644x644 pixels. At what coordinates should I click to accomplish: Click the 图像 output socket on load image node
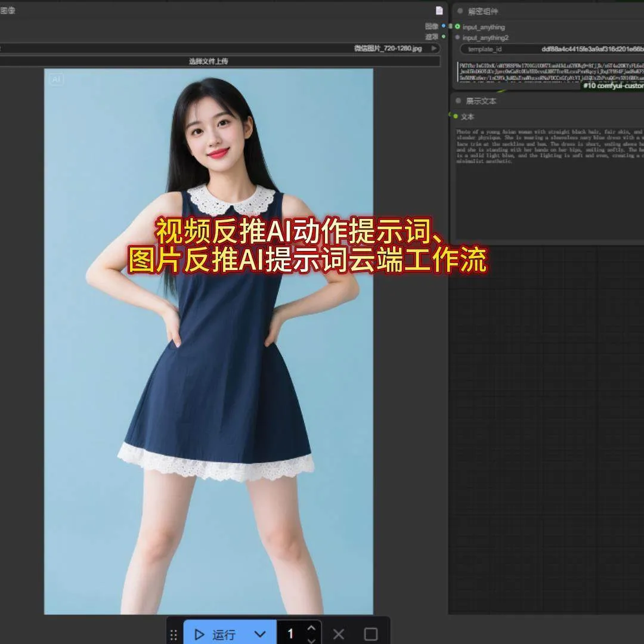444,26
